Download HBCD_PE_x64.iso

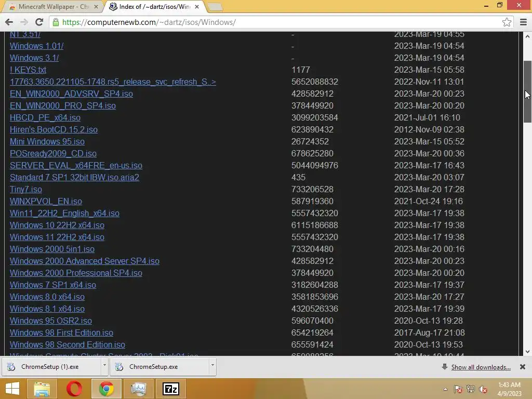pos(45,118)
